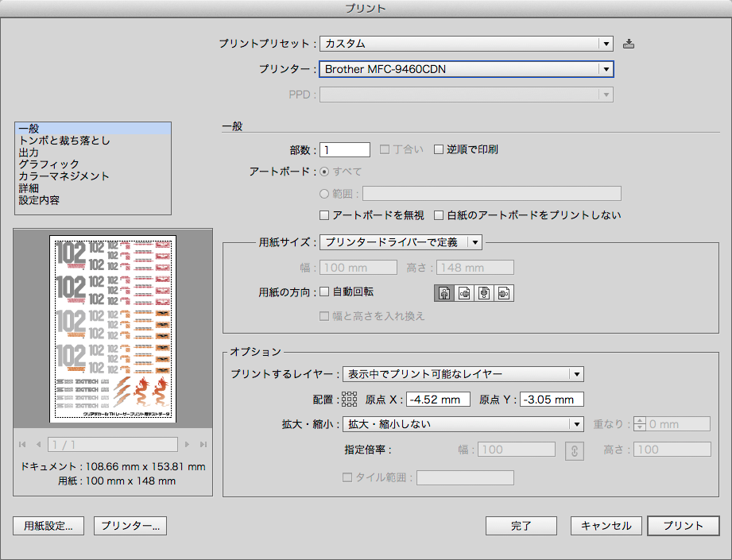This screenshot has width=732, height=560.
Task: Enable 逆順で印刷 checkbox
Action: click(438, 149)
